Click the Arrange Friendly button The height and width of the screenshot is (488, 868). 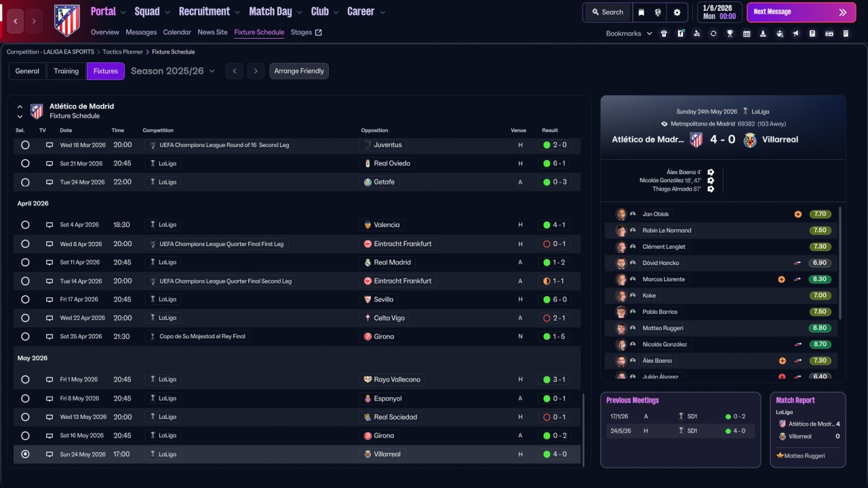pyautogui.click(x=299, y=71)
